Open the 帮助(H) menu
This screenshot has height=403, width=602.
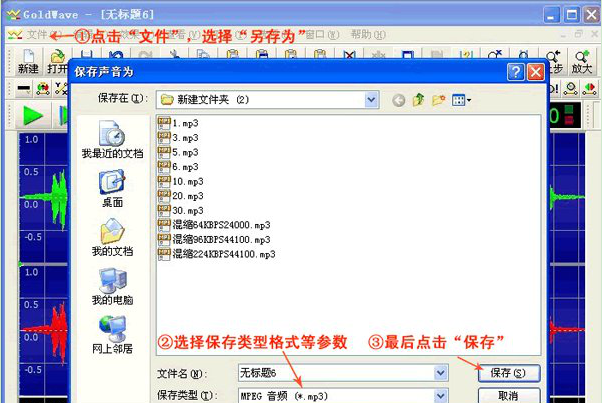pyautogui.click(x=368, y=35)
